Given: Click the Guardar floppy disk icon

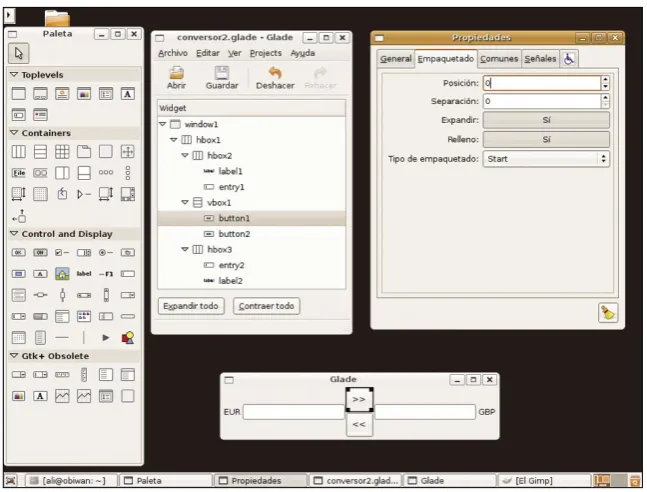Looking at the screenshot, I should (222, 73).
